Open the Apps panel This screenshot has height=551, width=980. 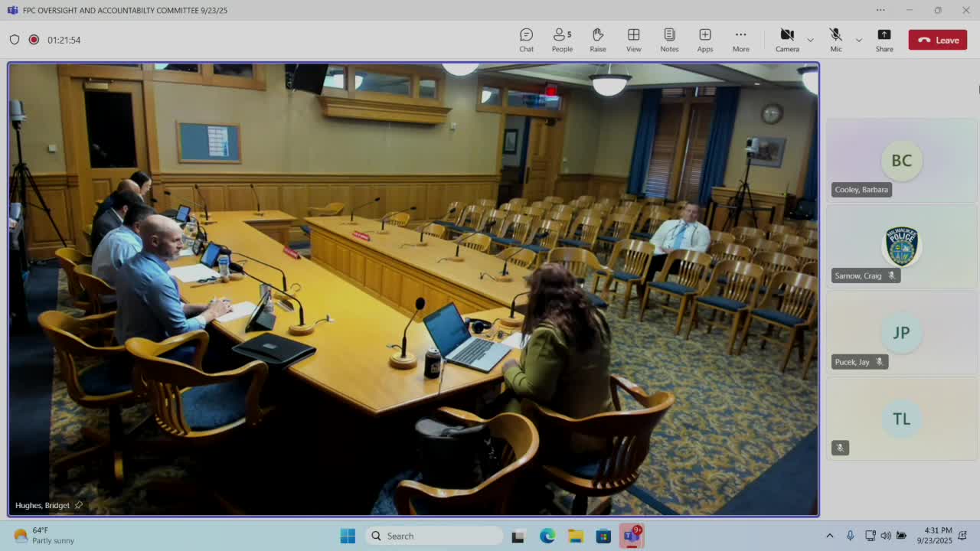pyautogui.click(x=704, y=40)
